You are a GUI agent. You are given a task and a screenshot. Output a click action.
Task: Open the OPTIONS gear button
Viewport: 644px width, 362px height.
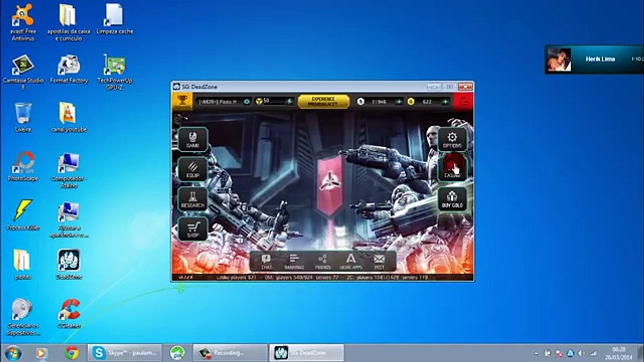click(452, 139)
